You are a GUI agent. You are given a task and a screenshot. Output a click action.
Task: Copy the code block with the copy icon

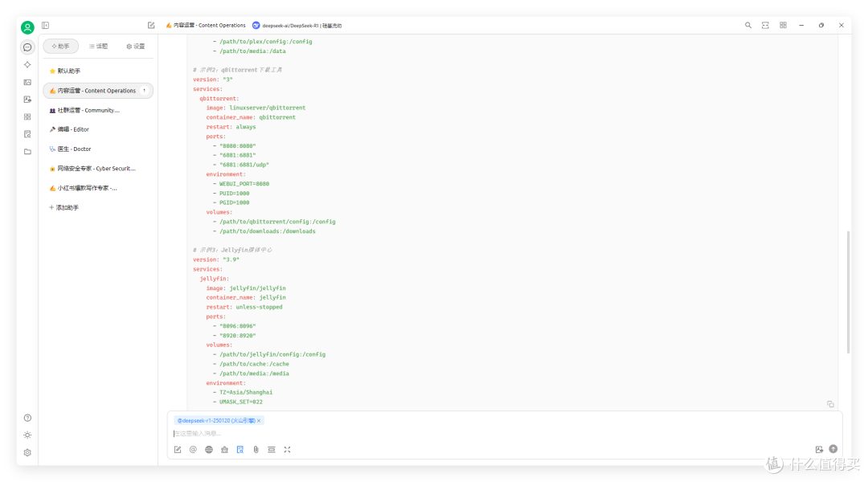pyautogui.click(x=830, y=405)
